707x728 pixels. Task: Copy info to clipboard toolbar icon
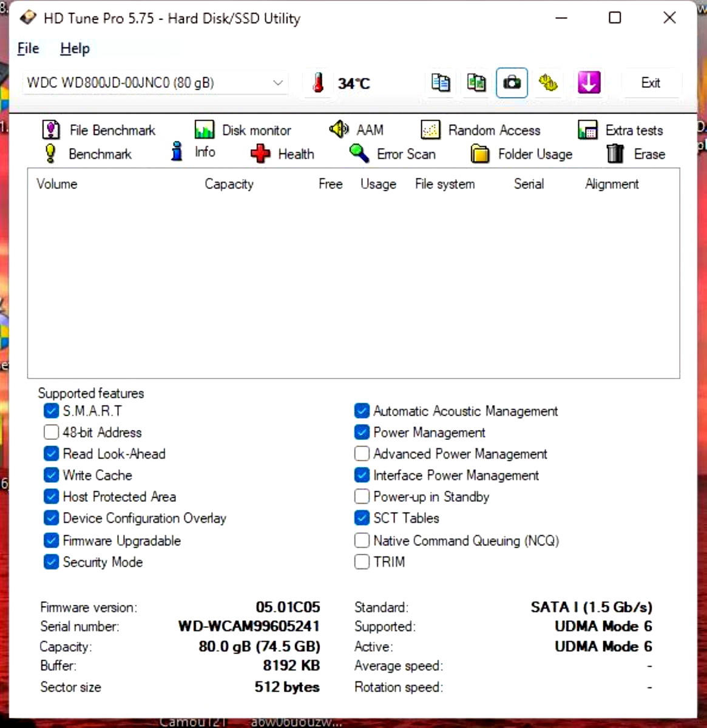point(441,83)
